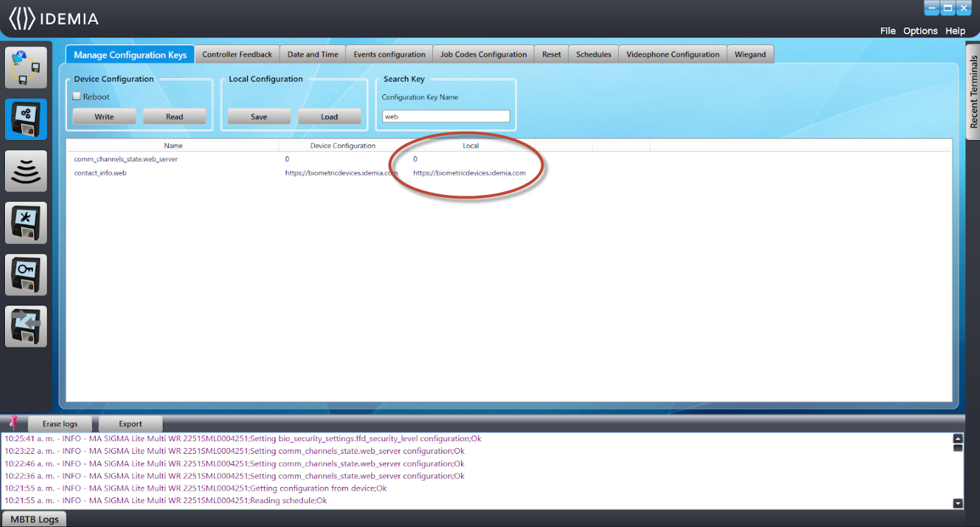
Task: Toggle the pink pin icon on logs panel
Action: point(13,422)
